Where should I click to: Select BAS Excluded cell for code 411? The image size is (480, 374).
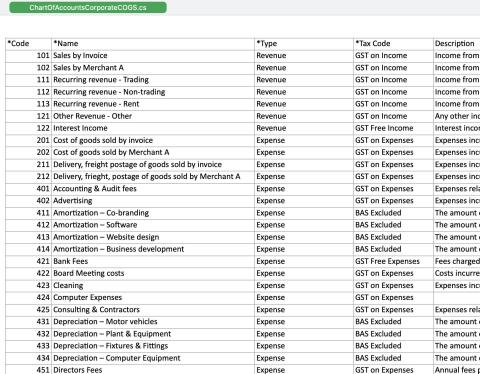click(x=393, y=213)
